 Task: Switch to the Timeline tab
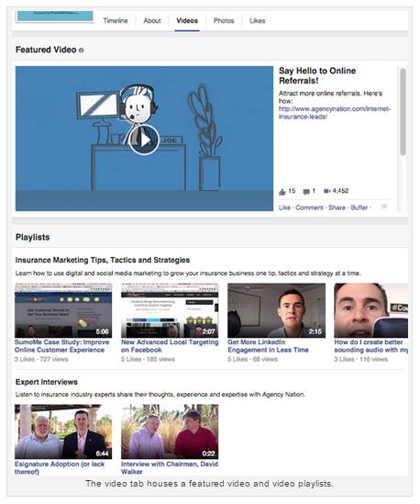tap(116, 21)
